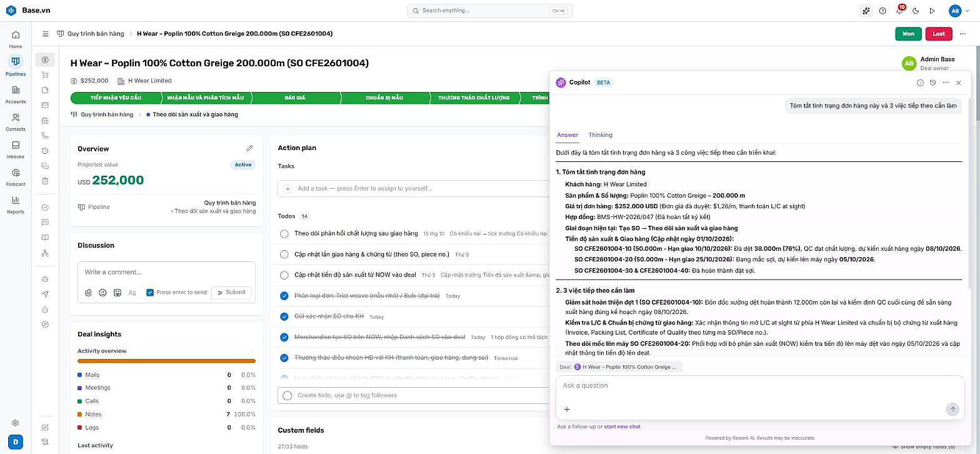The height and width of the screenshot is (454, 980).
Task: Open the help question mark icon
Action: pyautogui.click(x=882, y=11)
